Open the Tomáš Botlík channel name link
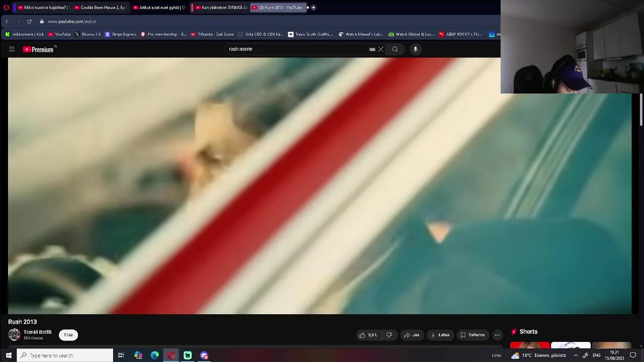Image resolution: width=644 pixels, height=362 pixels. [x=38, y=332]
